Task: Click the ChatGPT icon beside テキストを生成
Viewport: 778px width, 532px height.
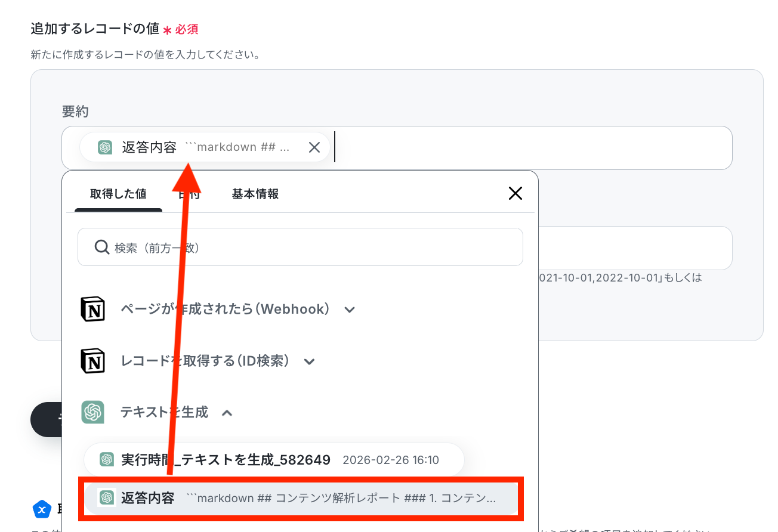Action: 92,412
